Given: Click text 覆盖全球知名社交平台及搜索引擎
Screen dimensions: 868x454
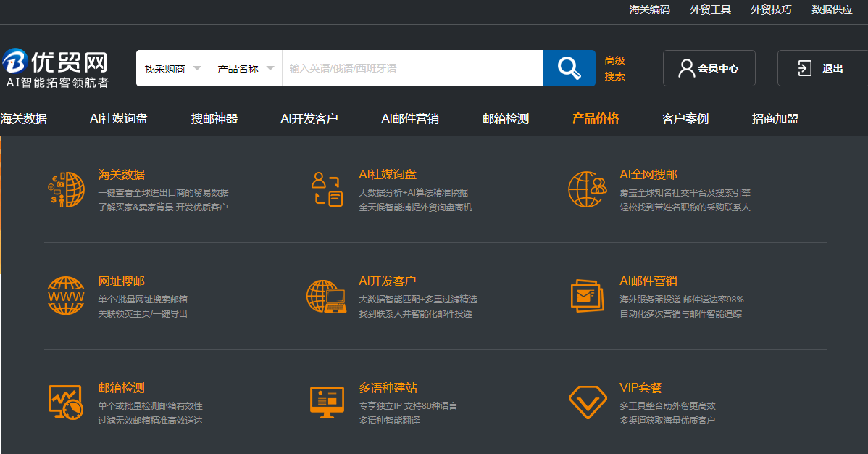Looking at the screenshot, I should 685,192.
